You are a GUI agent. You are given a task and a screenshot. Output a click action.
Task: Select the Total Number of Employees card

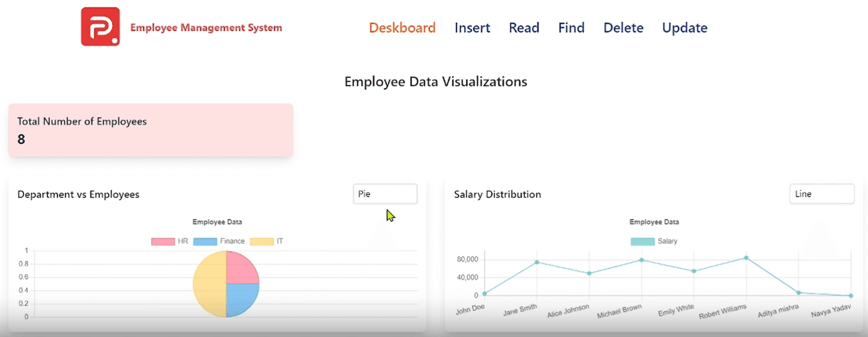coord(151,130)
